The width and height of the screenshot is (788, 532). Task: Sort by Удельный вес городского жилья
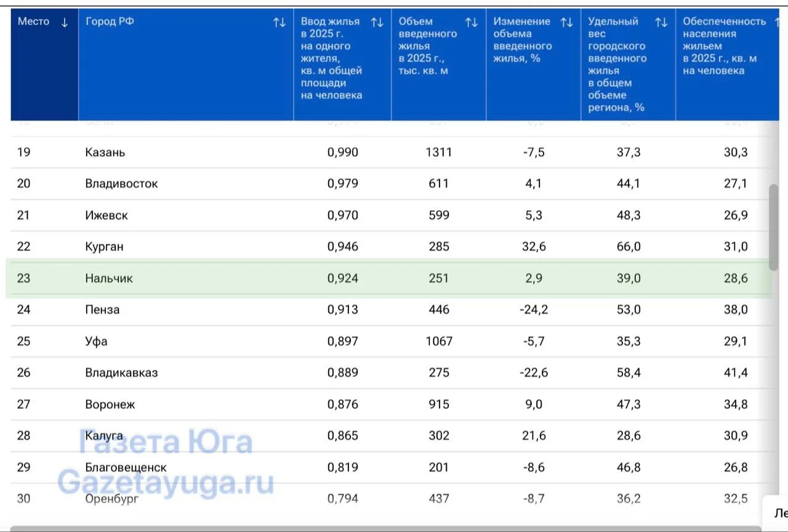[x=661, y=23]
